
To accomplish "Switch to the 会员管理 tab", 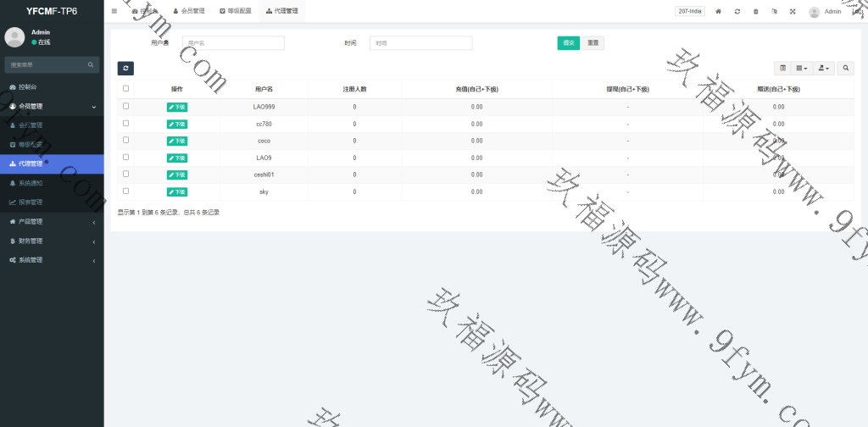I will [x=189, y=12].
